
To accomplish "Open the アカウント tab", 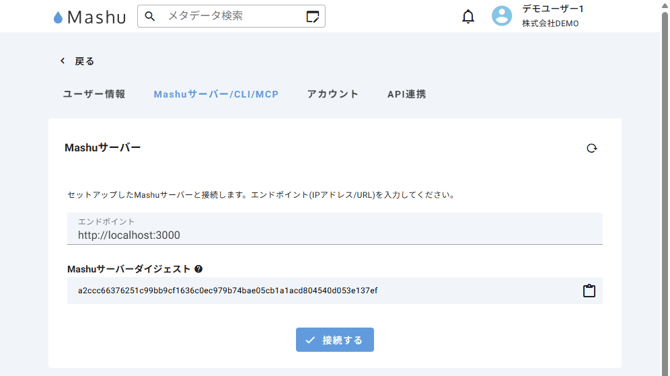I will click(333, 94).
